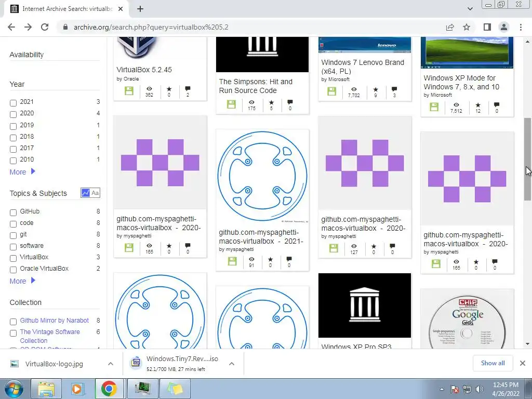Filter results by year 2018
The width and height of the screenshot is (532, 399).
click(x=13, y=137)
